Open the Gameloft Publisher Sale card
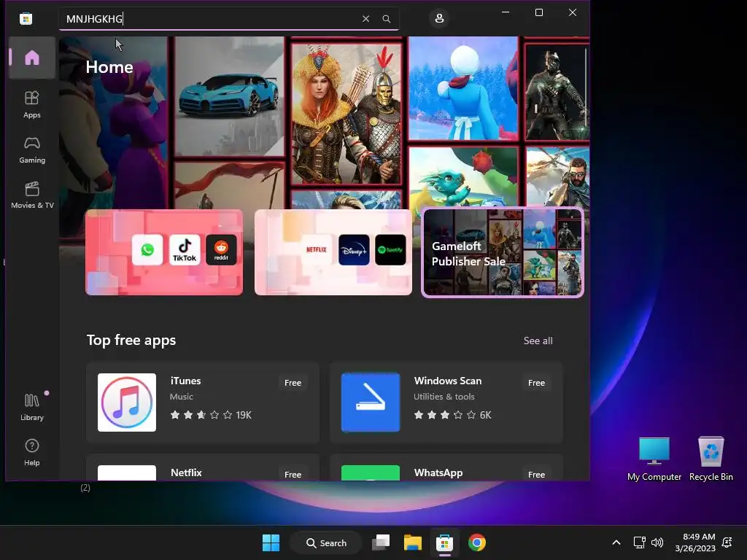 click(x=503, y=252)
